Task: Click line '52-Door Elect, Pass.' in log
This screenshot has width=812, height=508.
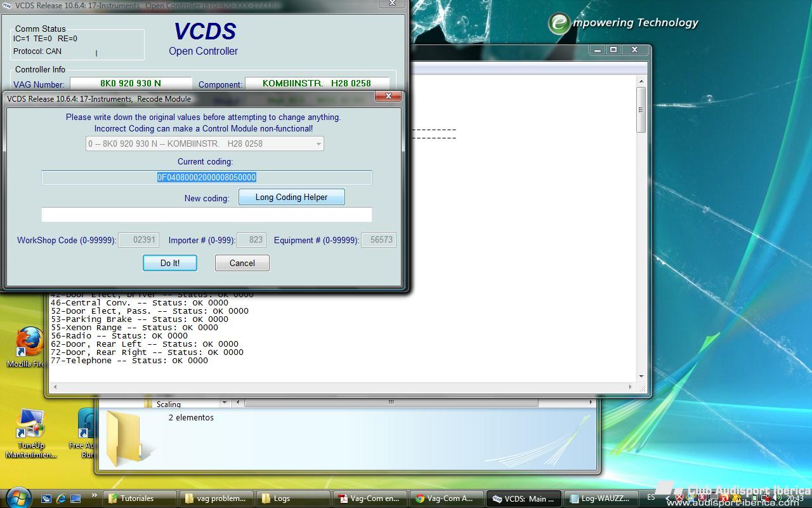Action: [x=150, y=311]
